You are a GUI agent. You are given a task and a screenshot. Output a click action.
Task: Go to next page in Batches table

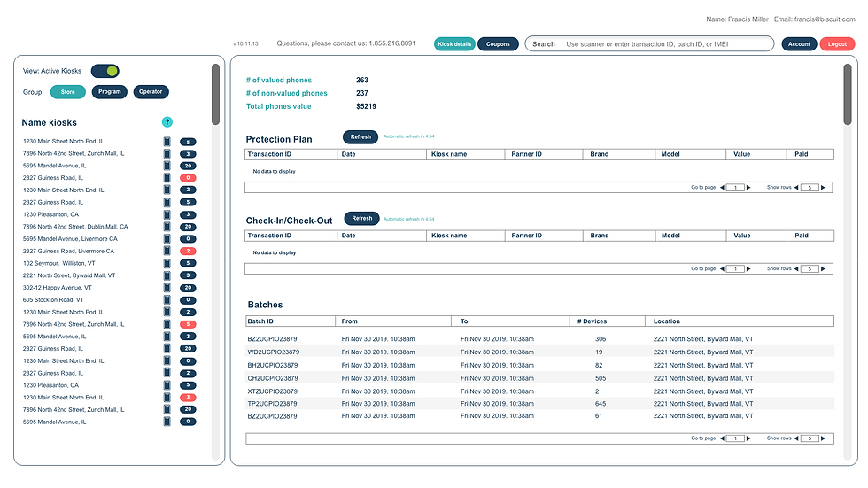748,438
